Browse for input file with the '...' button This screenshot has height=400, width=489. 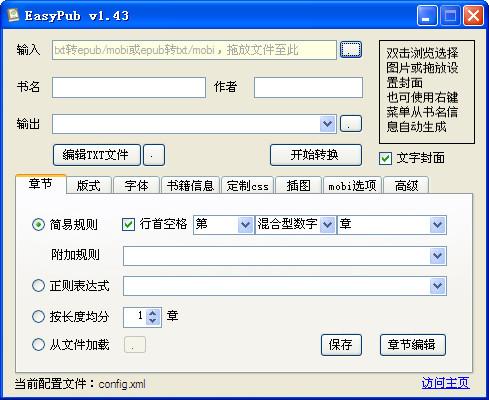351,50
